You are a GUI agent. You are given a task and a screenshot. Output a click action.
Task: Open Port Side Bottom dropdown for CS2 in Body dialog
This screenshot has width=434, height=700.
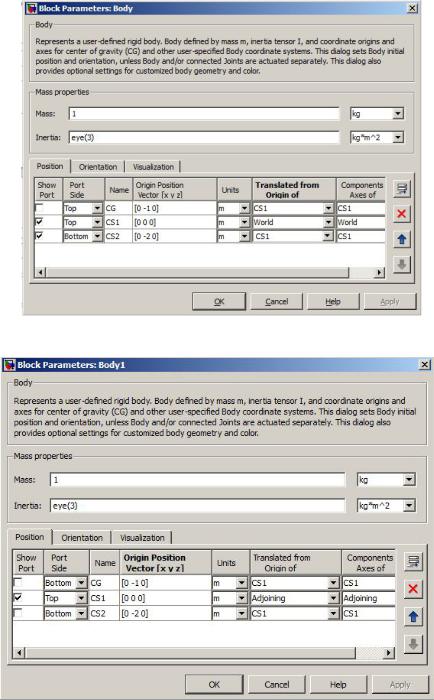(97, 236)
